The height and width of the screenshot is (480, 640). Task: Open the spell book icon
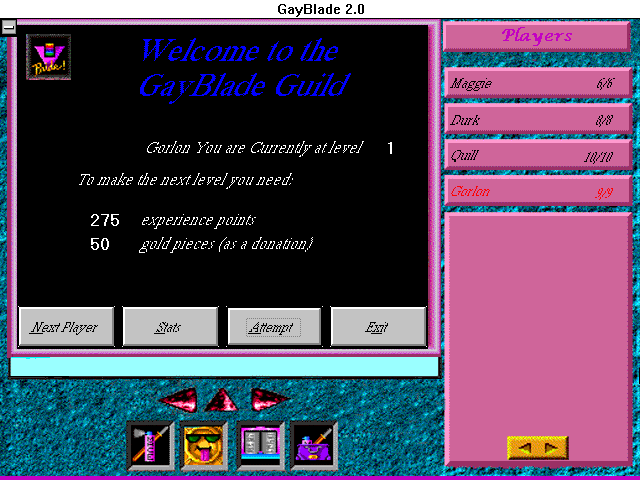tap(259, 446)
